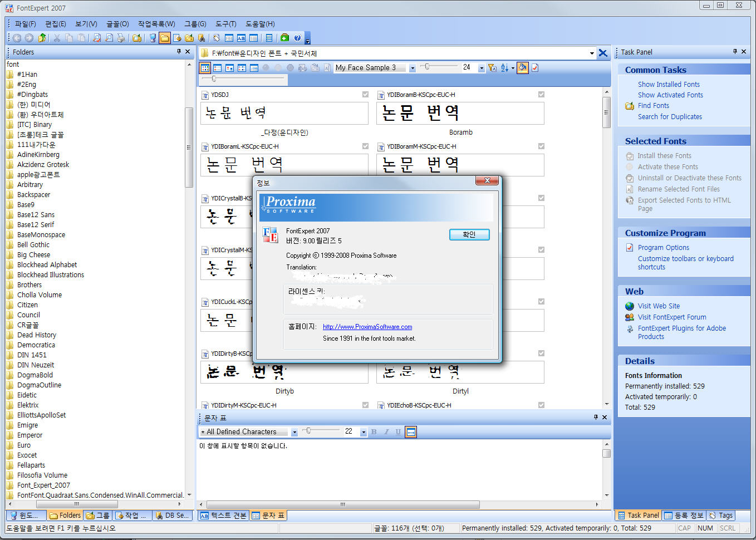This screenshot has height=540, width=756.
Task: Click the Forward navigation arrow in the main toolbar
Action: tap(28, 38)
